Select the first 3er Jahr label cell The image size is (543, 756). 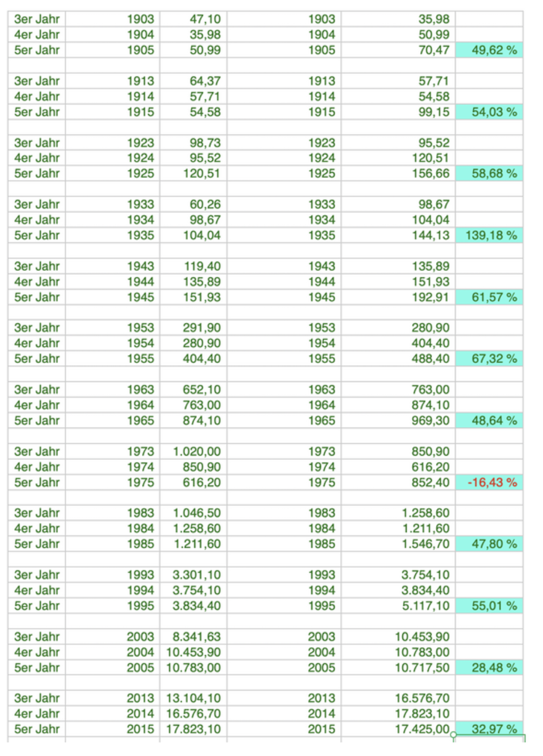coord(37,19)
